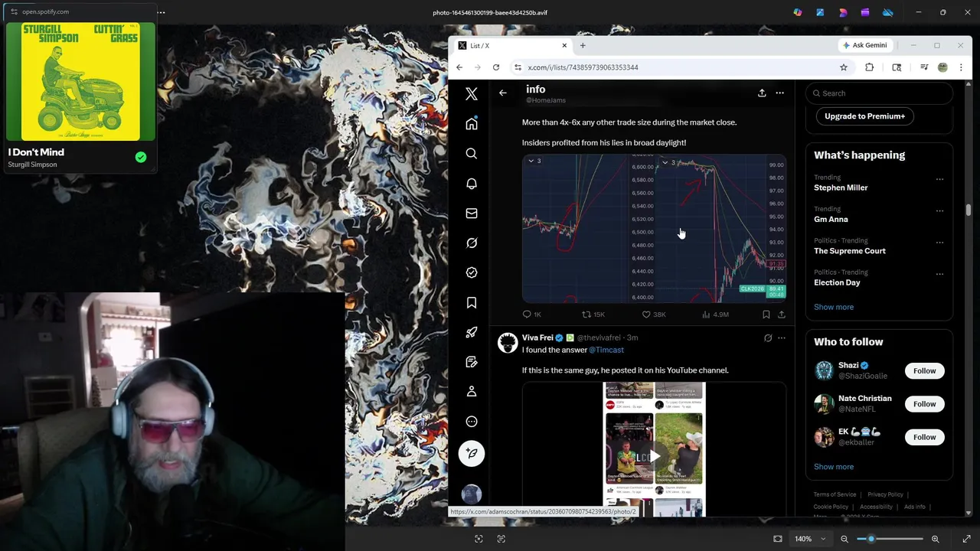Open Chrome media control icon
Viewport: 980px width, 551px height.
[x=924, y=67]
